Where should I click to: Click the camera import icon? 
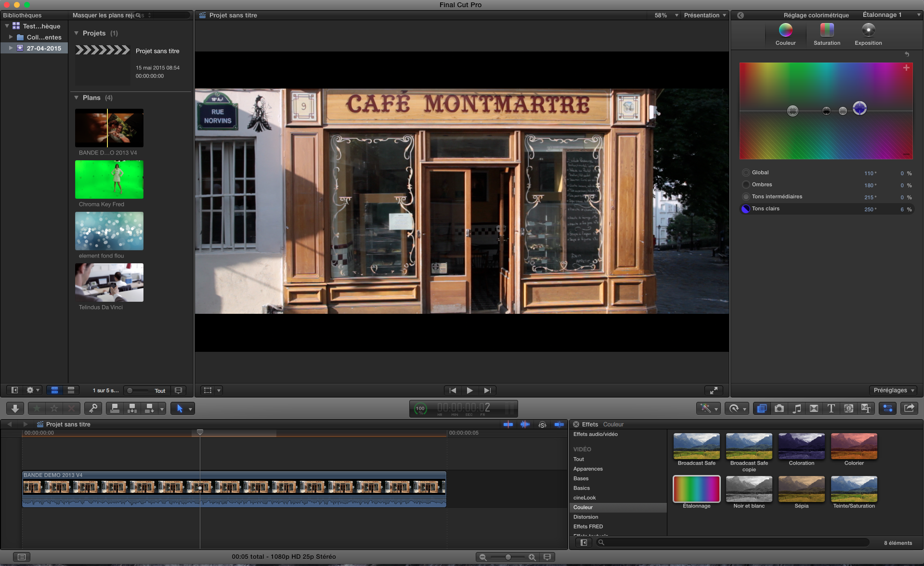coord(779,408)
